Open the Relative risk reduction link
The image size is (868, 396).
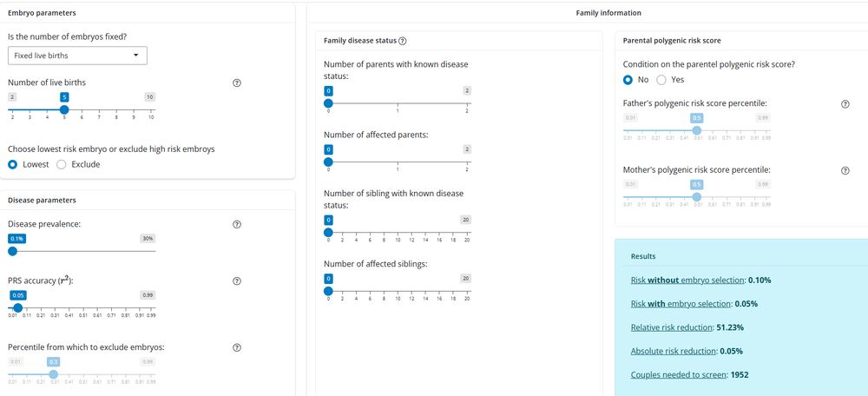click(x=671, y=327)
